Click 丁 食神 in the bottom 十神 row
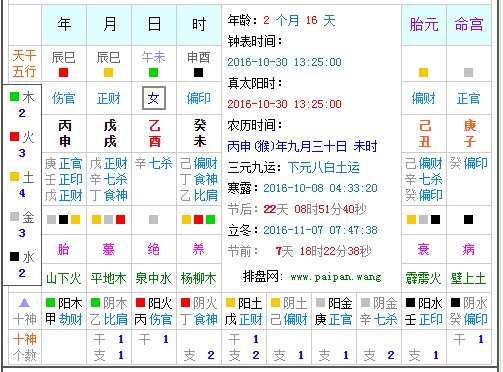Screen dimensions: 503x372 click(199, 319)
